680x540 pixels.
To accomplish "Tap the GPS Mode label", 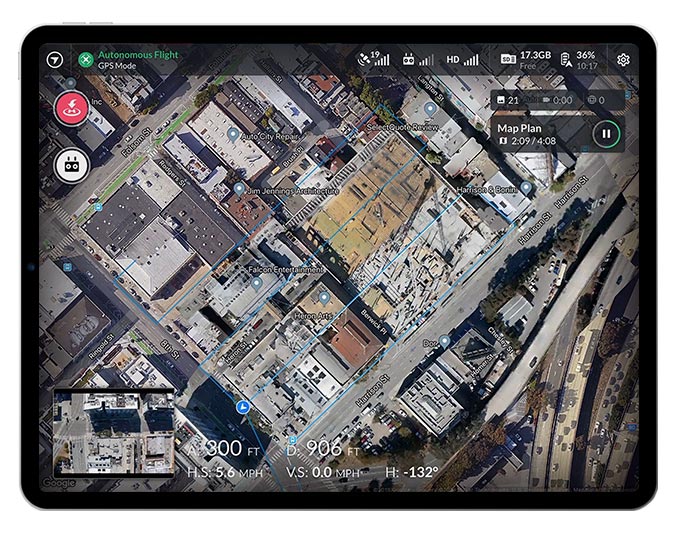I will [x=117, y=66].
